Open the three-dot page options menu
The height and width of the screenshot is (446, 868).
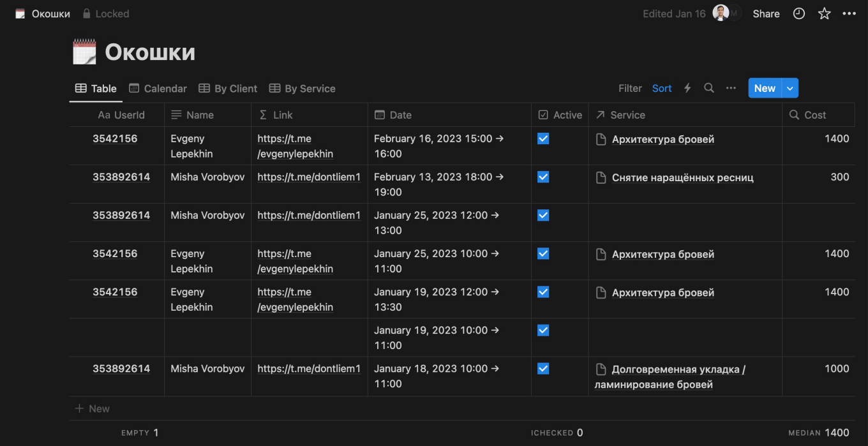coord(849,13)
